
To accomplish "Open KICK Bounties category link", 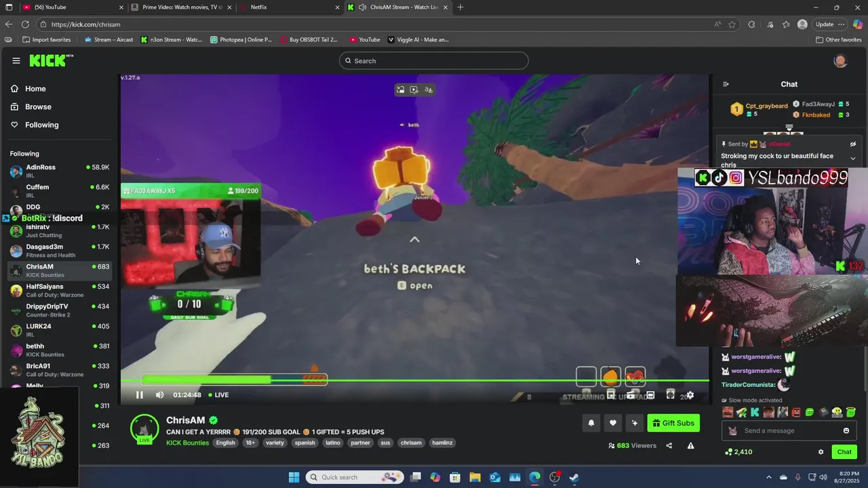I will coord(188,443).
